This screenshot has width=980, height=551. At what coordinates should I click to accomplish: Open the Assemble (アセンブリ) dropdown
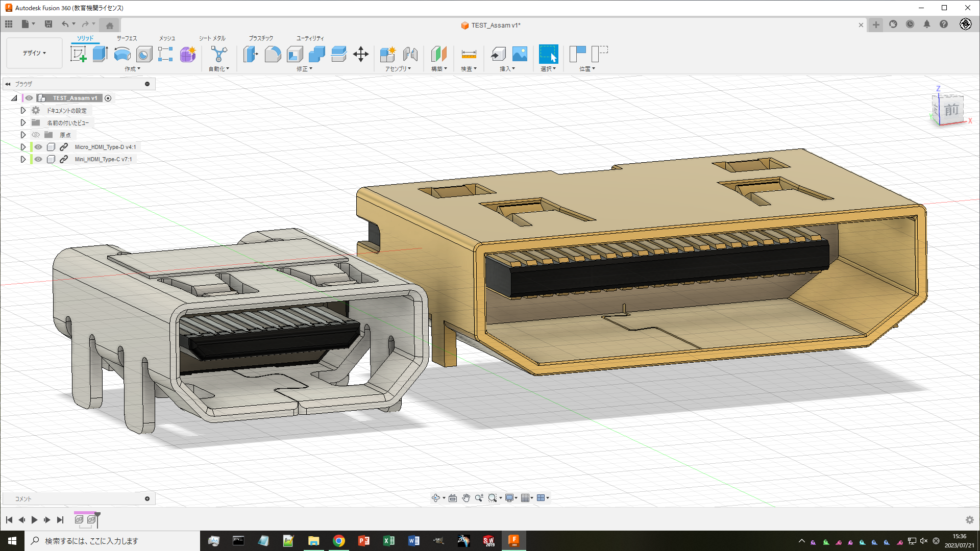[x=398, y=69]
